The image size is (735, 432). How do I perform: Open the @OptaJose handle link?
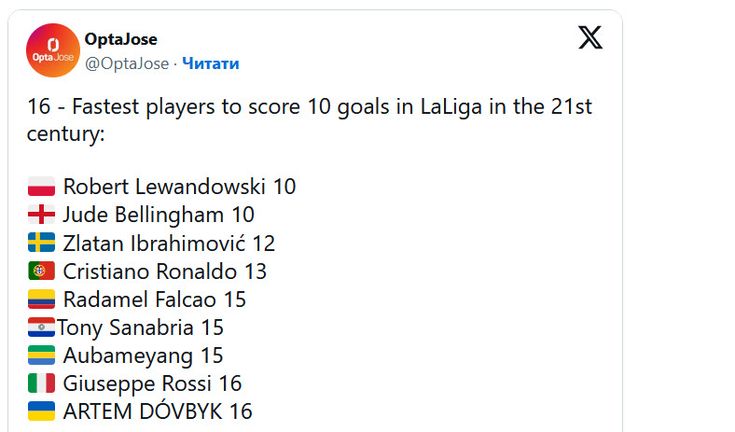point(127,63)
